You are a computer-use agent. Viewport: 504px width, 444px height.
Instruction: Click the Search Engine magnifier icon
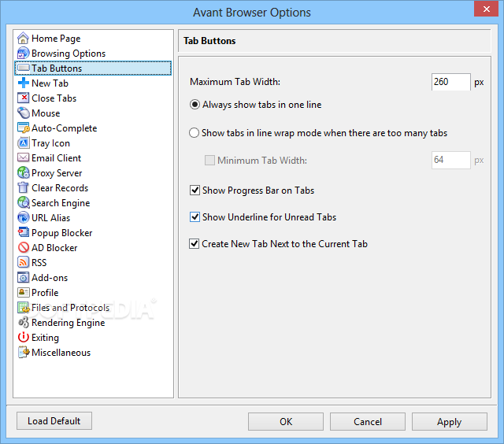[23, 203]
